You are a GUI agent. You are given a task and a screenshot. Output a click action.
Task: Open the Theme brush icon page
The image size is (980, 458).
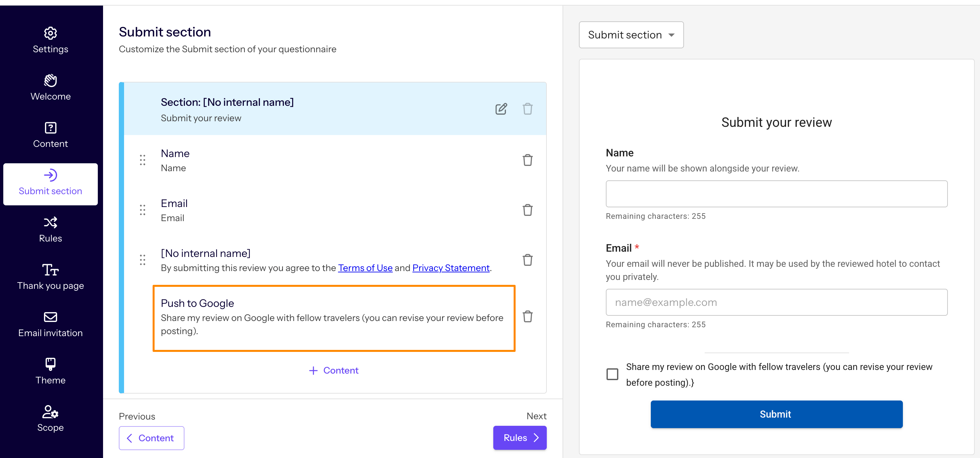pos(51,371)
